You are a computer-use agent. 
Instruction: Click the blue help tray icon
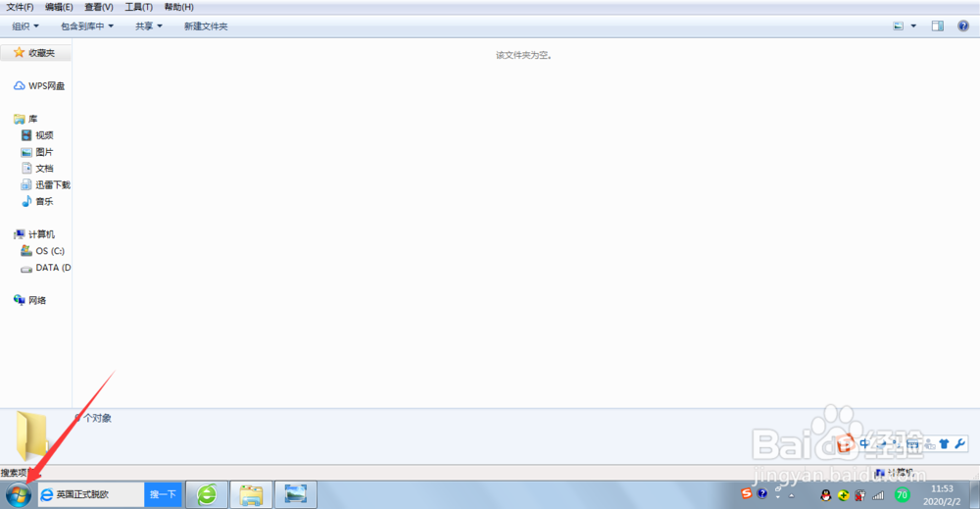[x=761, y=493]
